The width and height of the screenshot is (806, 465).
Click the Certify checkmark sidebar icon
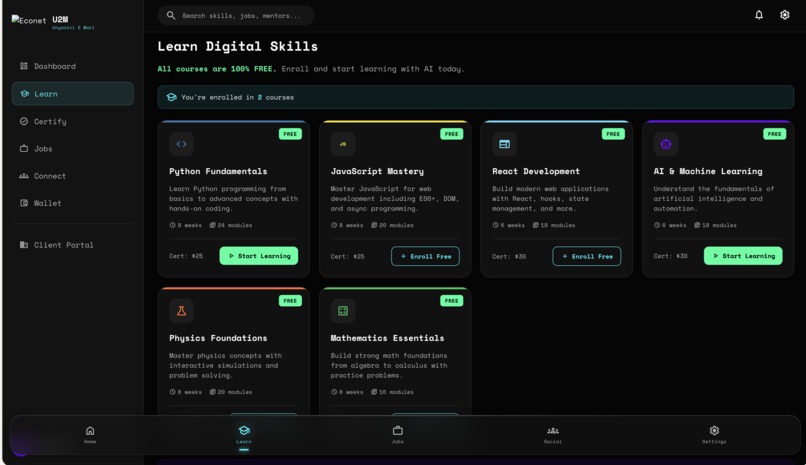coord(24,121)
